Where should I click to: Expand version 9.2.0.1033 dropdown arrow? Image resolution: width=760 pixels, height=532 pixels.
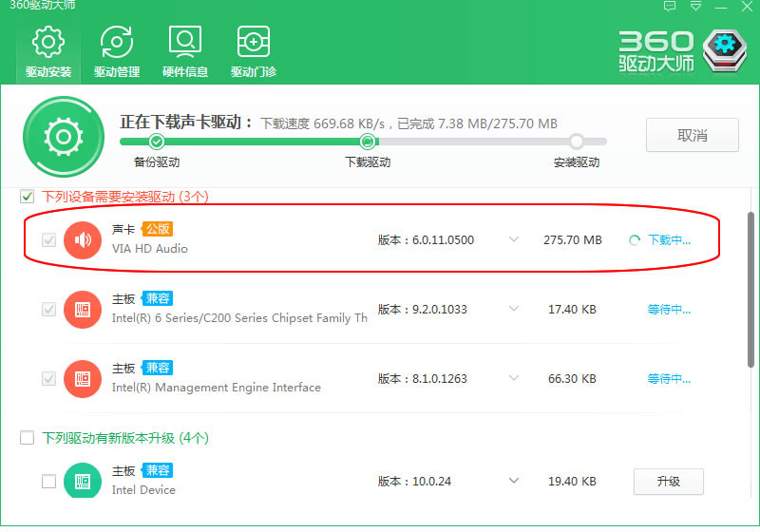[x=514, y=310]
